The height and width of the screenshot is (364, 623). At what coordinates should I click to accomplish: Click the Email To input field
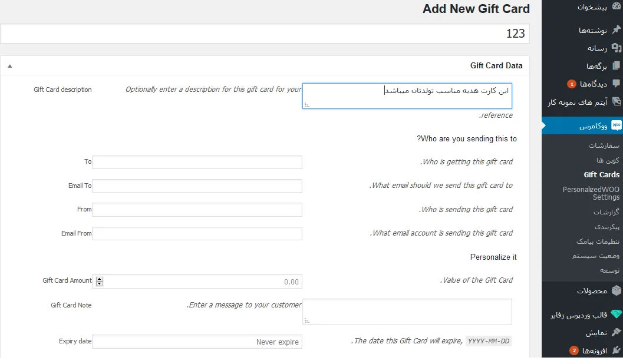pos(197,186)
